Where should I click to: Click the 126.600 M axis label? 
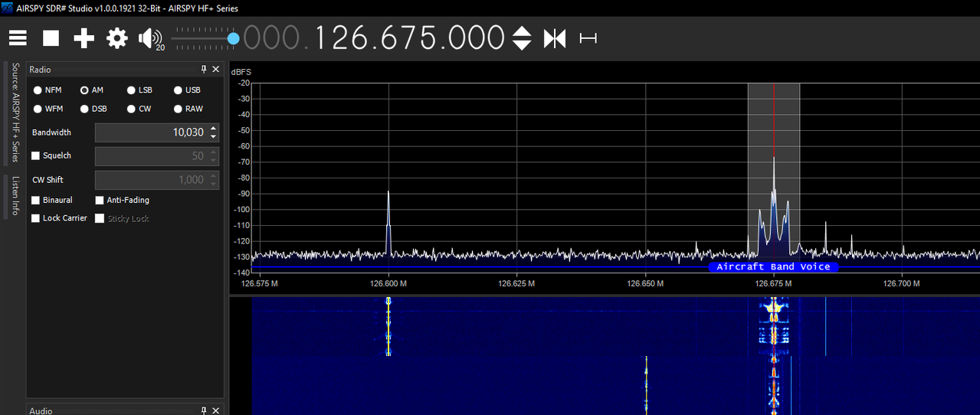click(388, 283)
